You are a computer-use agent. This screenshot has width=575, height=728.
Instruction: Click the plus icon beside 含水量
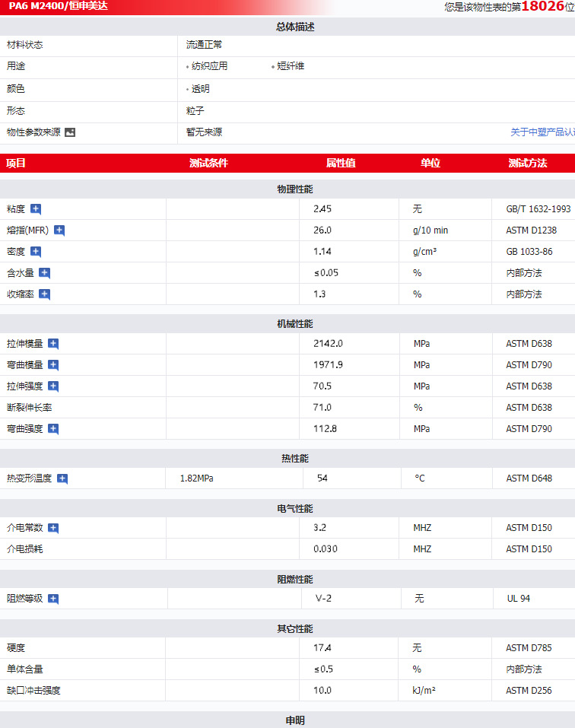pyautogui.click(x=45, y=273)
